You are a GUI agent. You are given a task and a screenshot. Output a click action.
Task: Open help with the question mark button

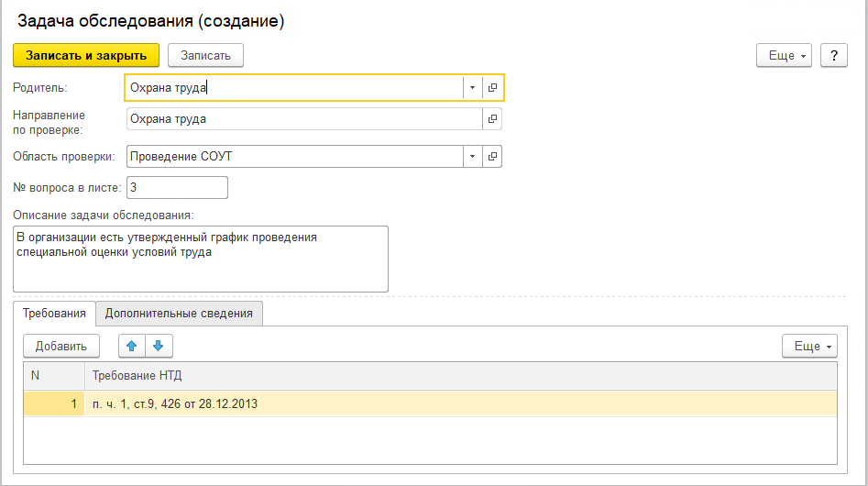click(x=834, y=55)
